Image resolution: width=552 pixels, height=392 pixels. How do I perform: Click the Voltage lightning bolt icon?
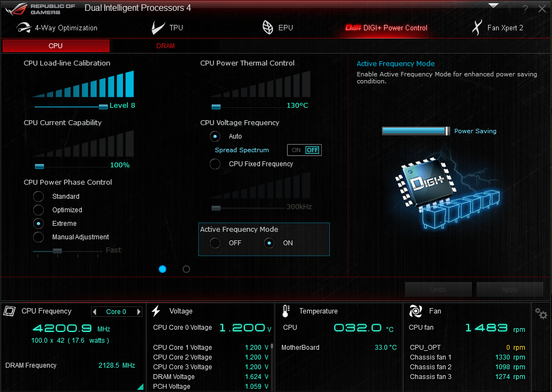(156, 311)
